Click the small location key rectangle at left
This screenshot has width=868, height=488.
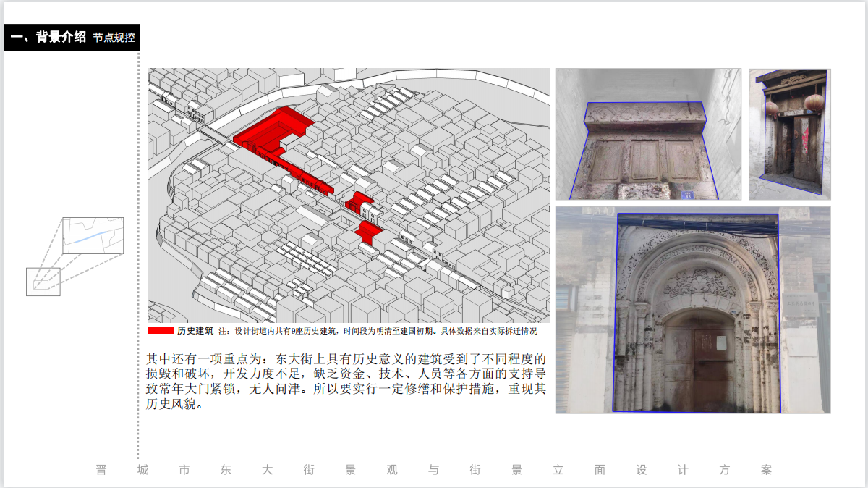click(x=43, y=282)
